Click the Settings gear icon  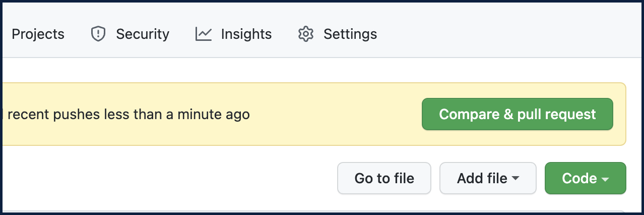[x=306, y=34]
